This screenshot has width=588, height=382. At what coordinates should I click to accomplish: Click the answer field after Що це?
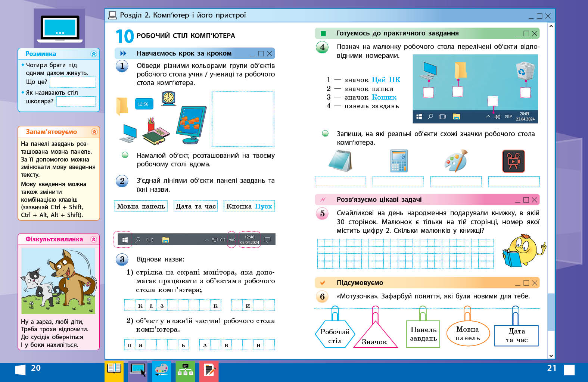coord(73,82)
